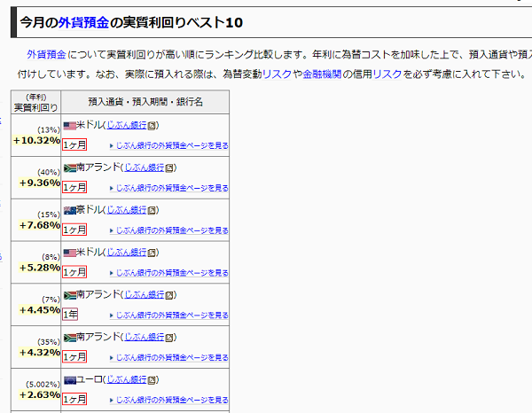View 外貨預金ページ link in +7.68% row
The width and height of the screenshot is (532, 413).
[169, 230]
